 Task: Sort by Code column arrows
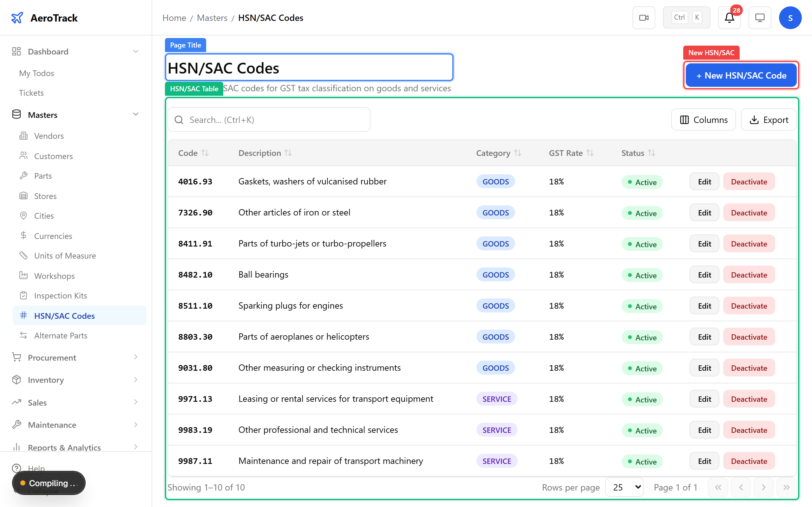205,153
